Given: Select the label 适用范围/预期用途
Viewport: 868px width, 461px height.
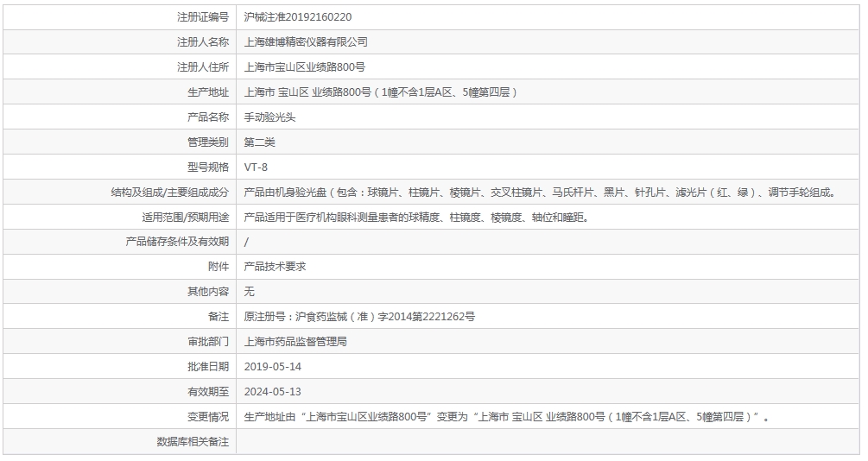Looking at the screenshot, I should [x=186, y=217].
